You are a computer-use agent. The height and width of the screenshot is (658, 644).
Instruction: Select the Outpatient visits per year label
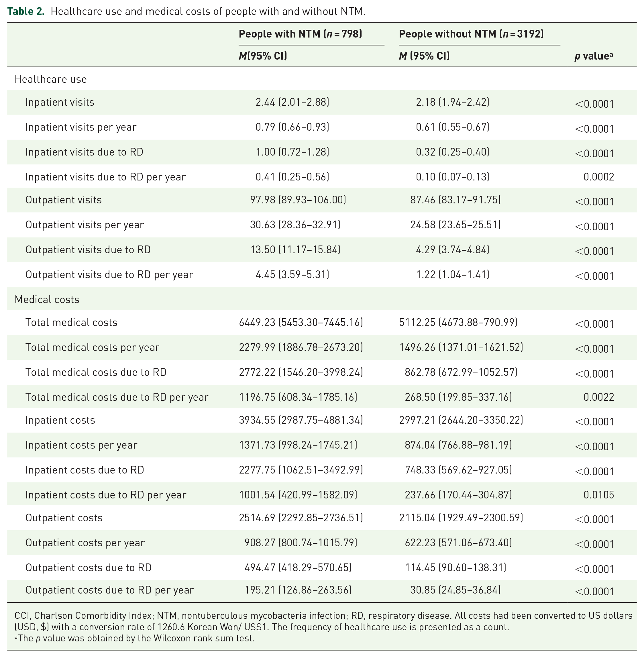[x=85, y=225]
